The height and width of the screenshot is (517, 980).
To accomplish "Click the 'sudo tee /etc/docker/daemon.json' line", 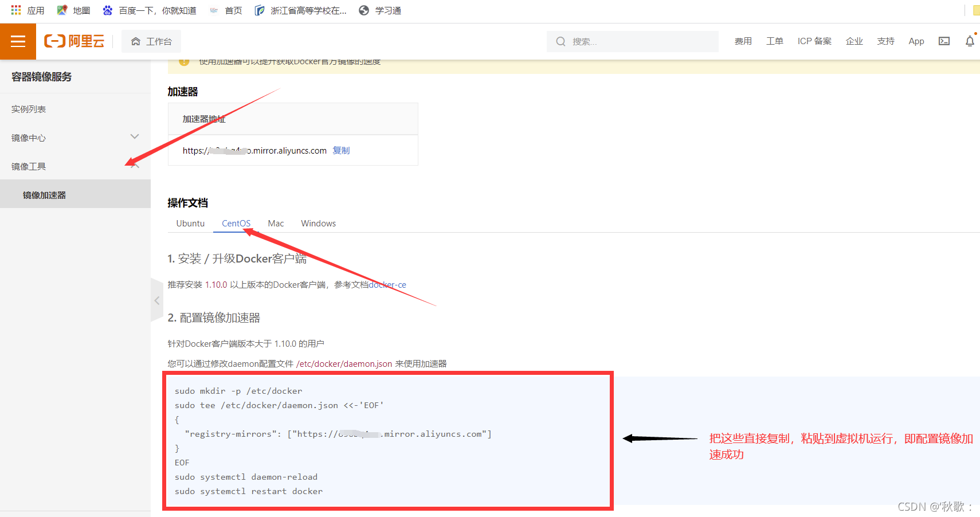I will (x=279, y=405).
